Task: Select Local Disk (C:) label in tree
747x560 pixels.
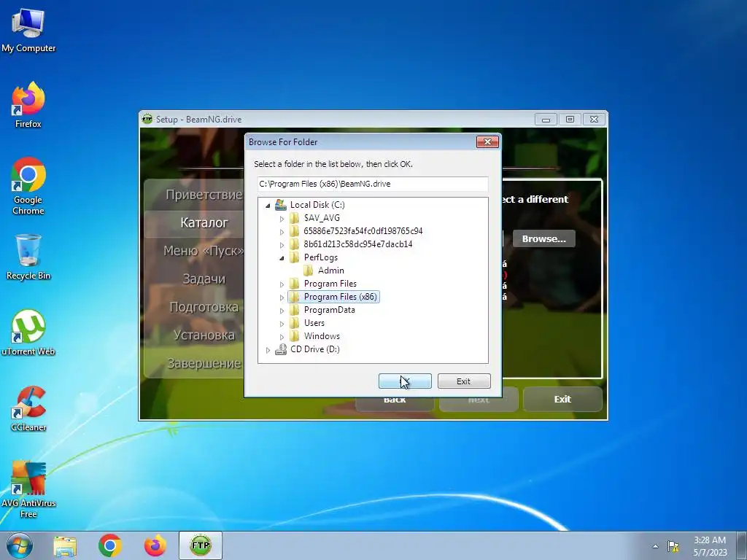Action: 317,205
